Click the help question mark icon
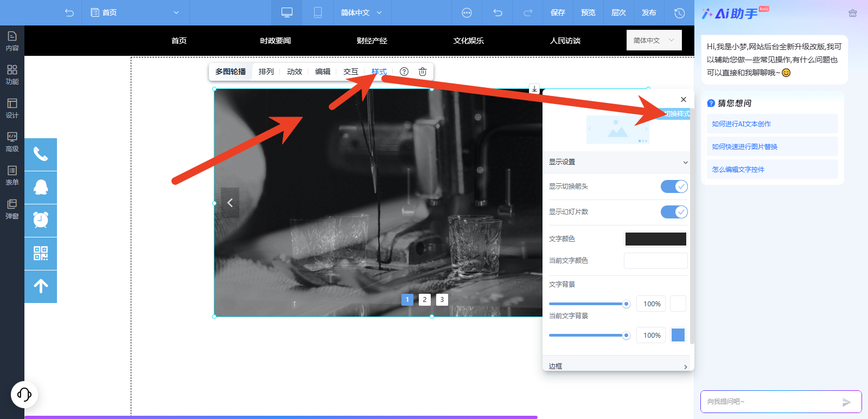868x419 pixels. click(404, 72)
